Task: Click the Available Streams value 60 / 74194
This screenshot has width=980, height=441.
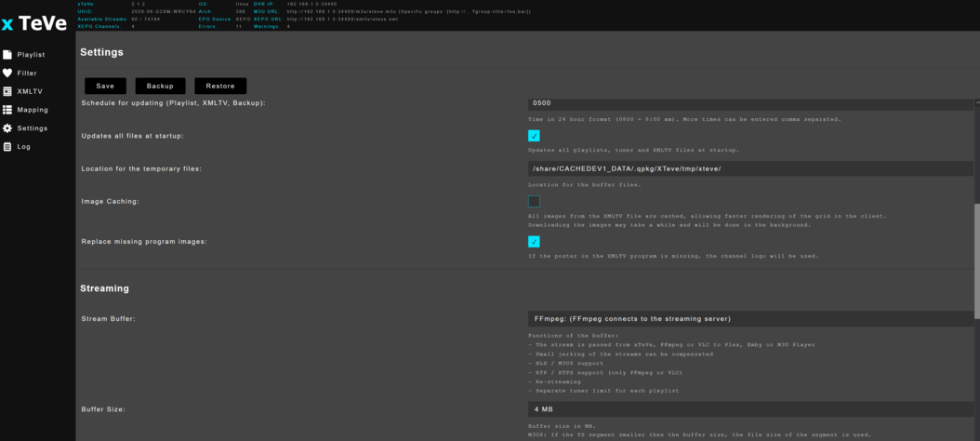Action: pos(146,19)
